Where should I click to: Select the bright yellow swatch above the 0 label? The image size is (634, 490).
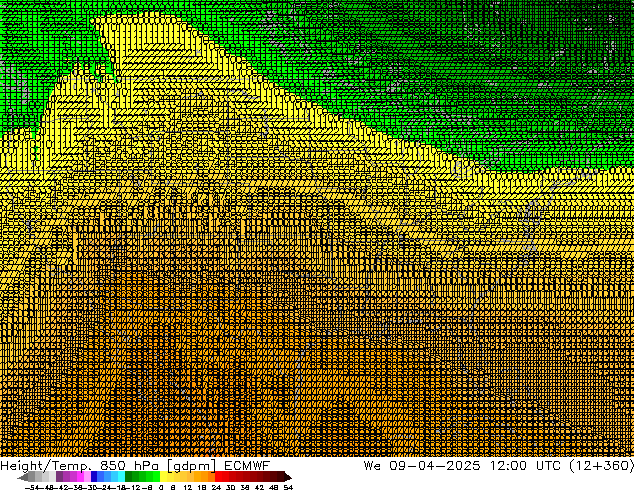[163, 476]
